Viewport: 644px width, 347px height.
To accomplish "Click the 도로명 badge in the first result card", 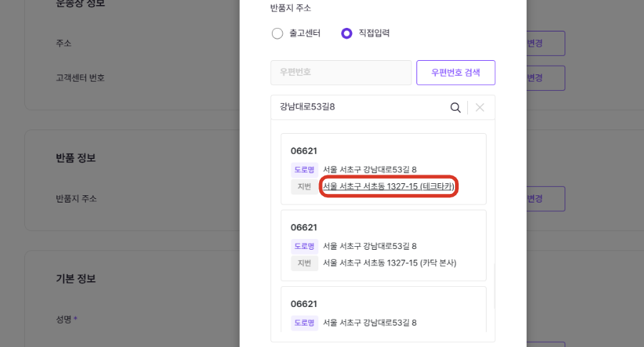I will [304, 170].
